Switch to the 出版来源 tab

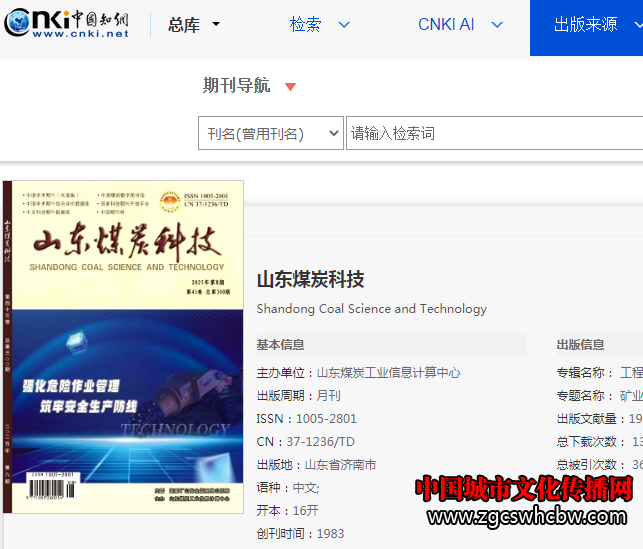tap(586, 25)
